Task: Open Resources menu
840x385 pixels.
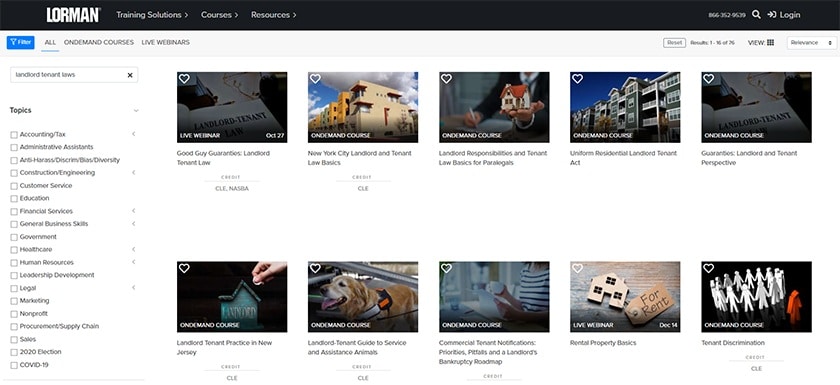Action: click(274, 15)
